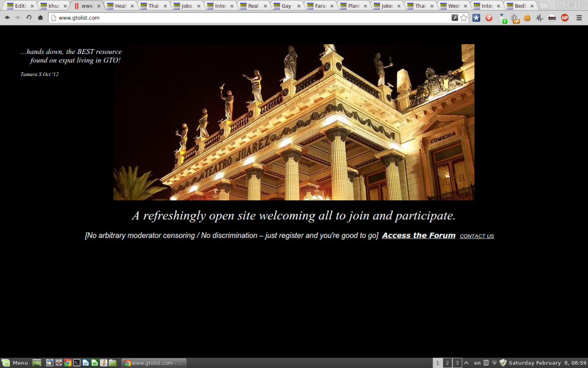Open the green spreadsheet launcher
The width and height of the screenshot is (588, 368).
click(x=95, y=363)
